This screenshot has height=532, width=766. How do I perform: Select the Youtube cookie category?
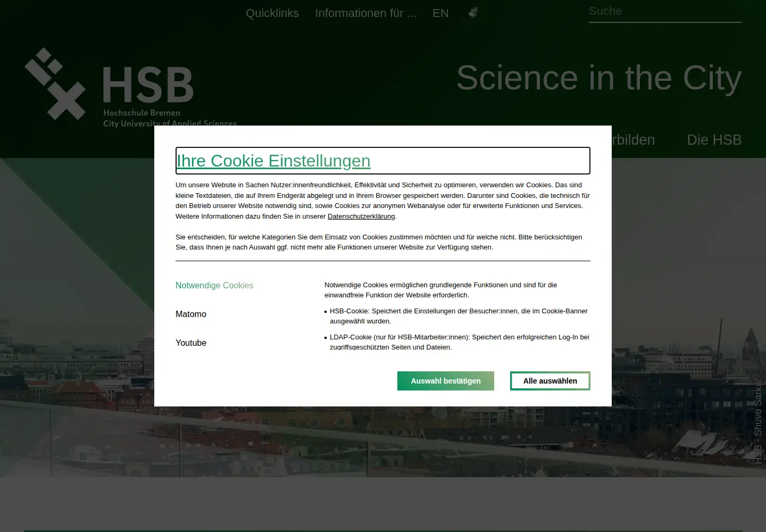(x=191, y=343)
